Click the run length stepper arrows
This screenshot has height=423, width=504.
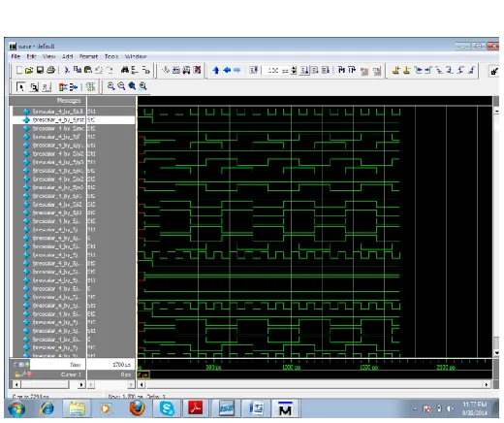[294, 70]
